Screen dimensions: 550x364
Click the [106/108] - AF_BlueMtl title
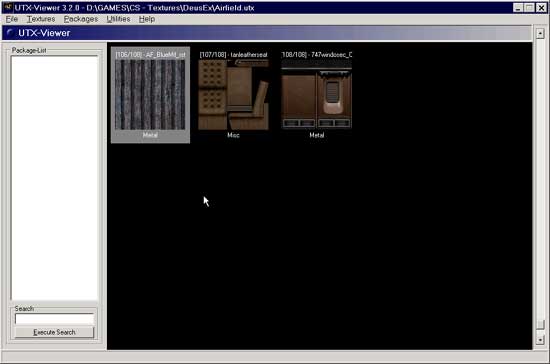point(150,55)
